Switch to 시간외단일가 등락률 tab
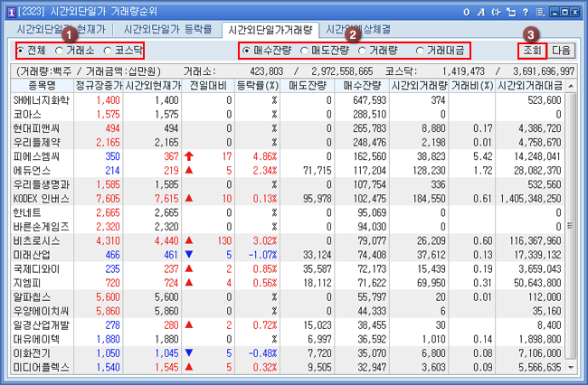 click(171, 30)
